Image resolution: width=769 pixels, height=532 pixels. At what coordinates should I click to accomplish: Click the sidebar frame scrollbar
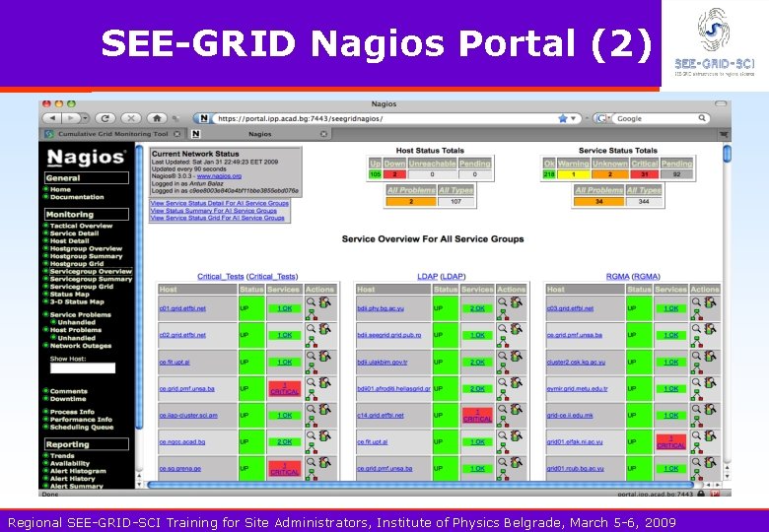[x=139, y=288]
